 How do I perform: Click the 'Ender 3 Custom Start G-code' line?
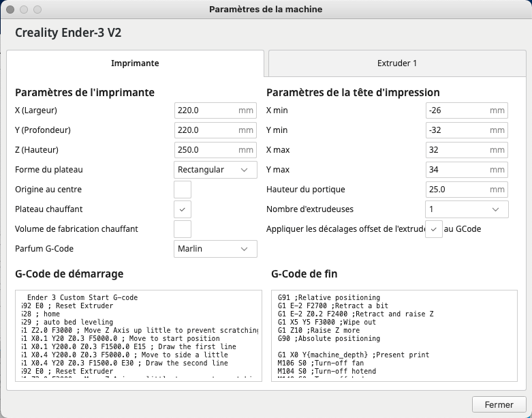click(x=82, y=297)
